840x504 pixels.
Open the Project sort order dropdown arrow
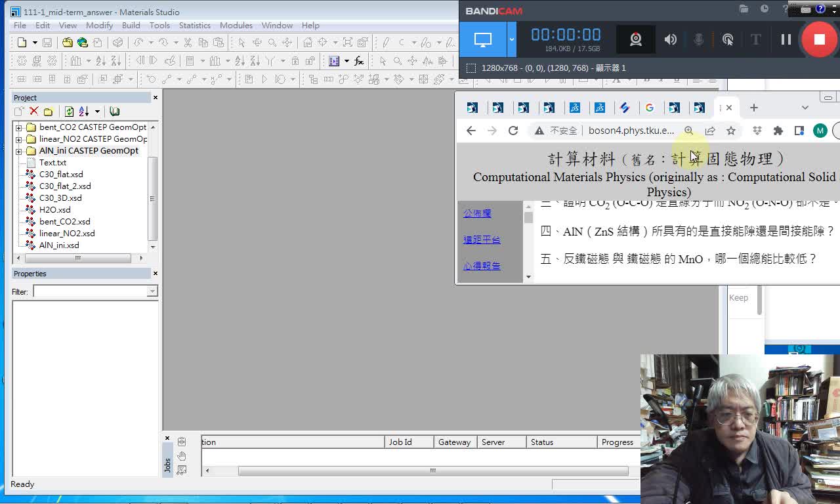pyautogui.click(x=97, y=112)
